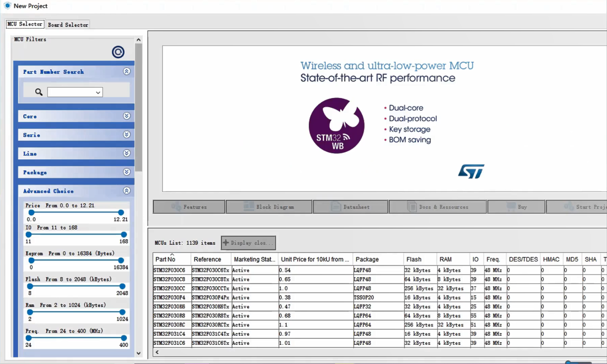Image resolution: width=607 pixels, height=364 pixels.
Task: Expand the Core filter section
Action: click(126, 116)
